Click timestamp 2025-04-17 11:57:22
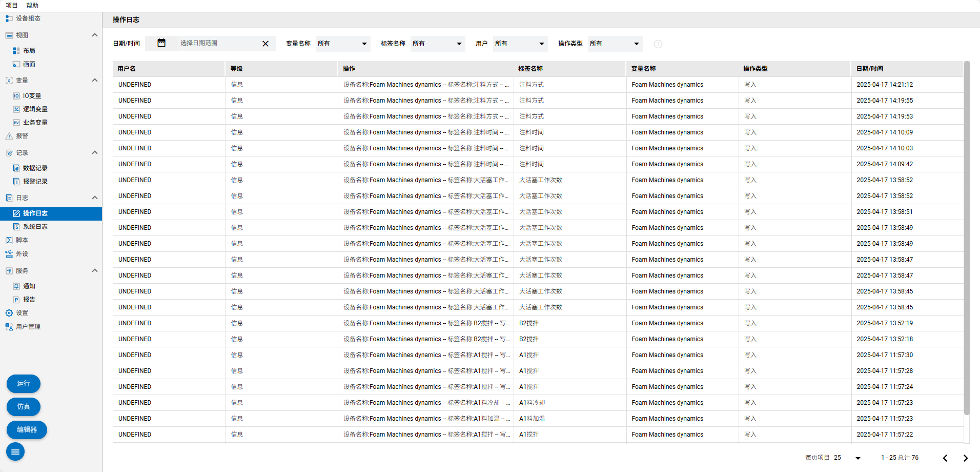Viewport: 980px width, 472px height. 885,435
